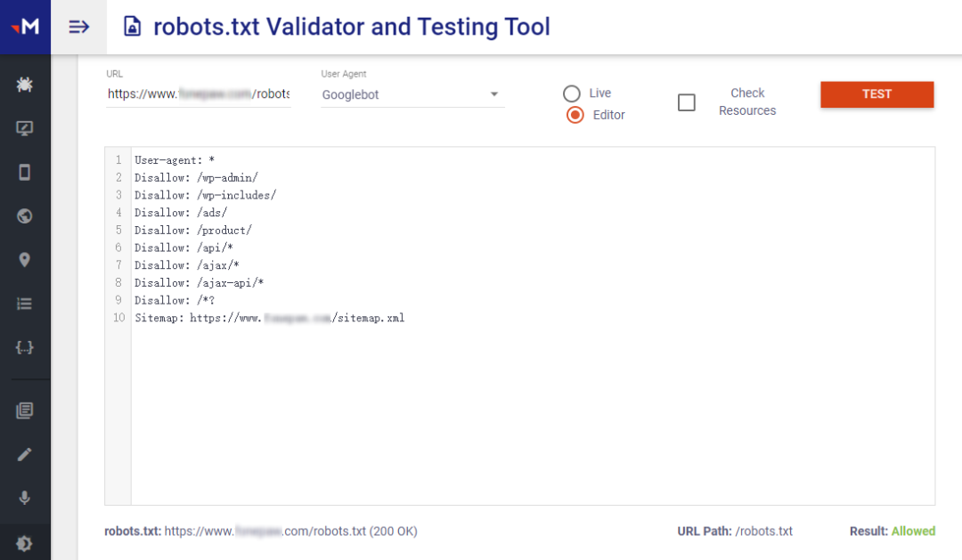Toggle the sidebar menu arrow icon

coord(78,27)
